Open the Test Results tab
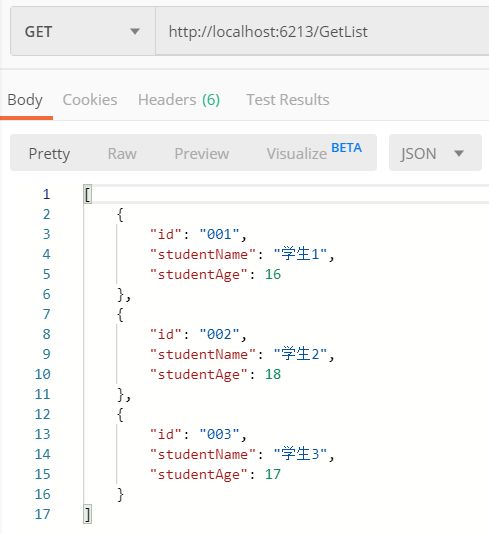 288,100
